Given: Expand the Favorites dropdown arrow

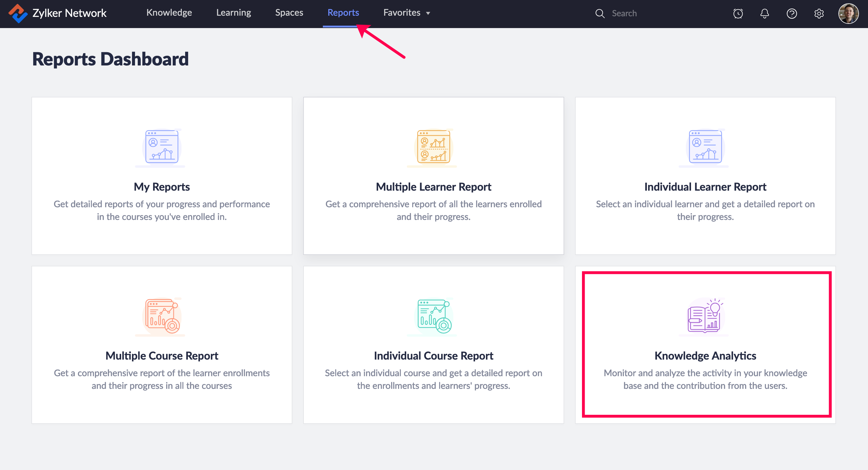Looking at the screenshot, I should coord(428,14).
